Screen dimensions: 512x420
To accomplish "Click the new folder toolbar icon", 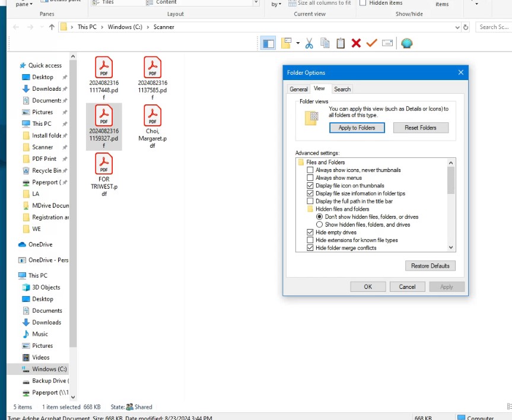I will [x=287, y=43].
